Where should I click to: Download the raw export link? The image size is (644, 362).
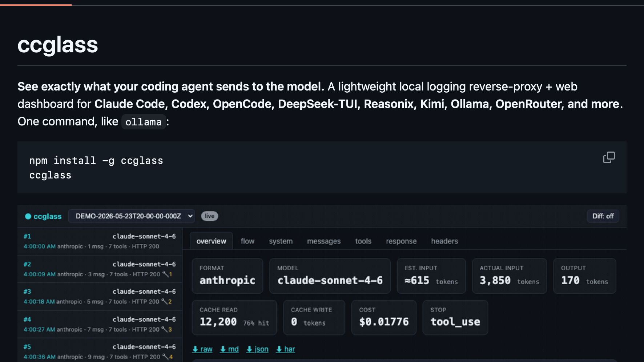pyautogui.click(x=202, y=349)
